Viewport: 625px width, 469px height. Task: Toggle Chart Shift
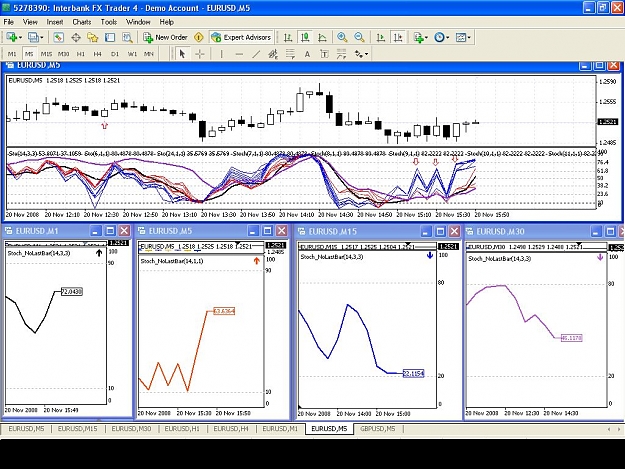(x=398, y=37)
